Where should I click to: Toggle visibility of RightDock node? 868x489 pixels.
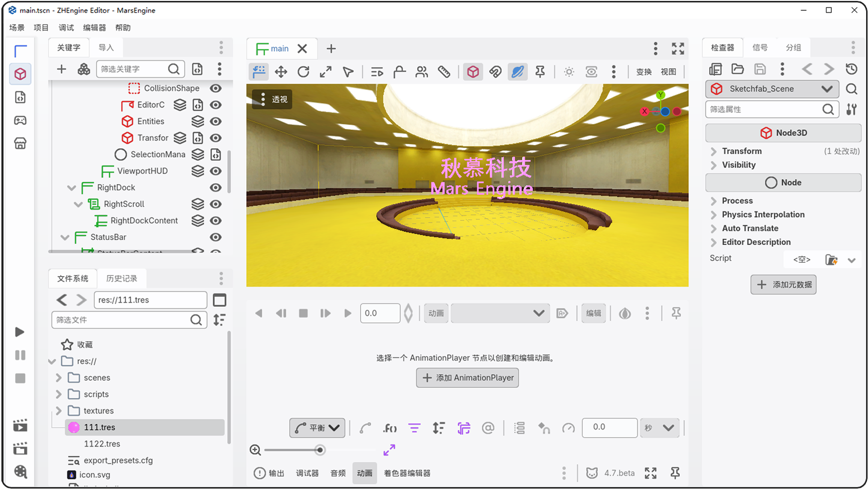point(216,187)
